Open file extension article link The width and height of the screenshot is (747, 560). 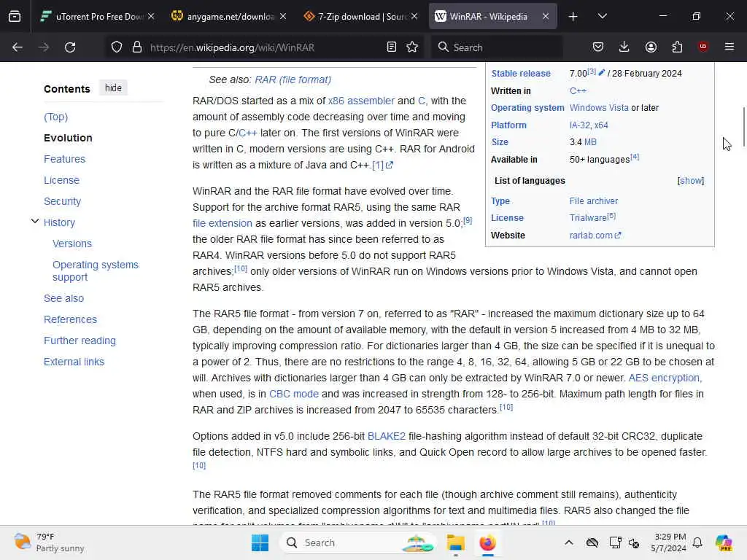(222, 223)
